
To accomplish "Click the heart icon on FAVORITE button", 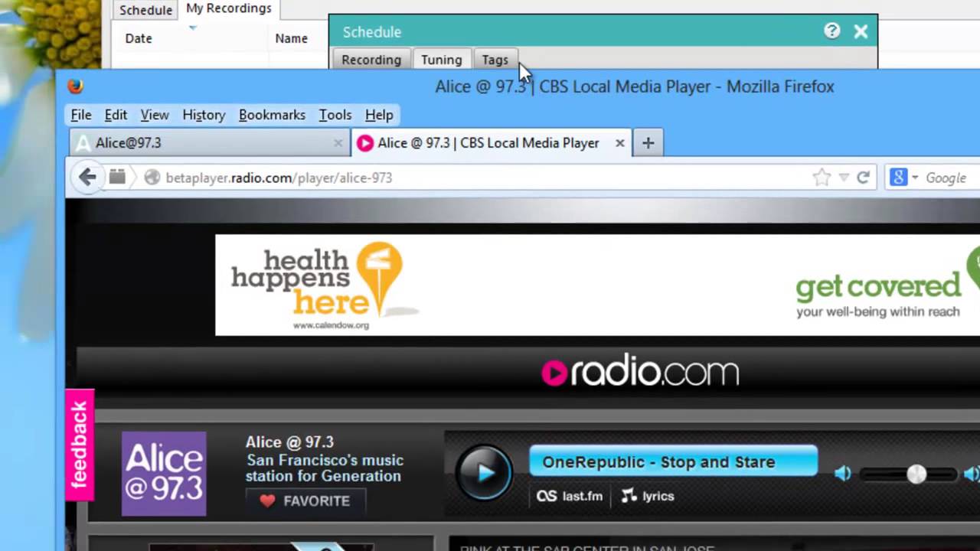I will 267,501.
